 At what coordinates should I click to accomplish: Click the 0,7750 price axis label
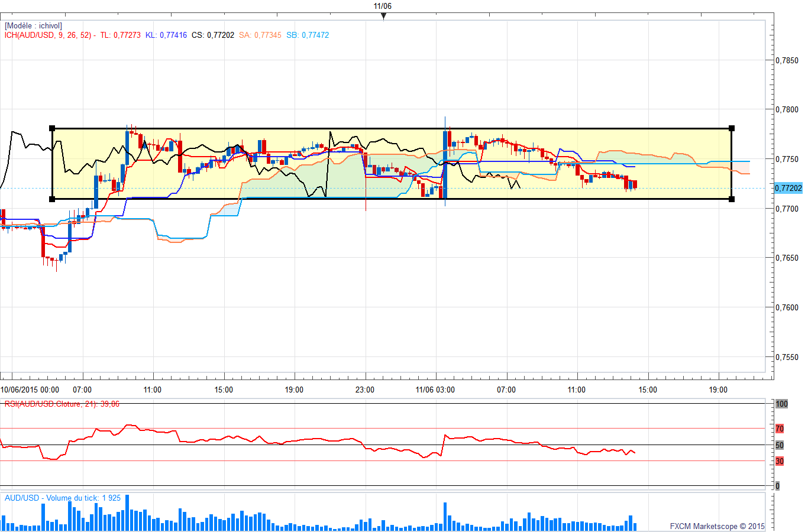[x=787, y=159]
